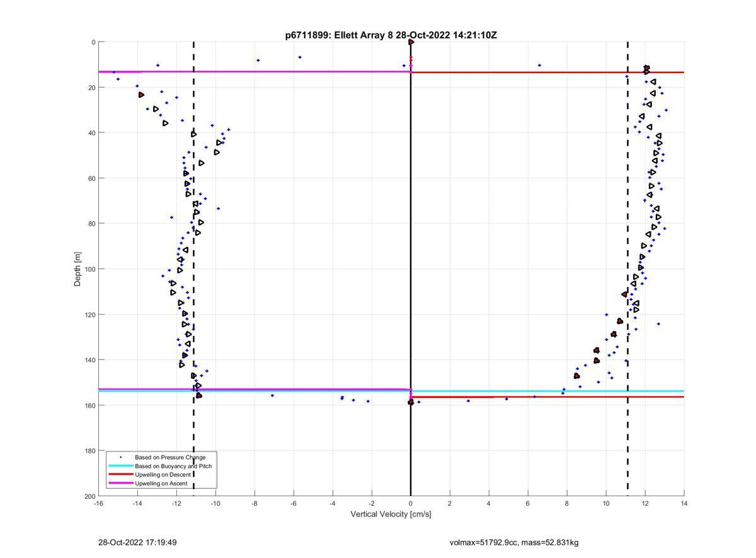
Task: Click x-axis tick label '0'
Action: pyautogui.click(x=411, y=503)
